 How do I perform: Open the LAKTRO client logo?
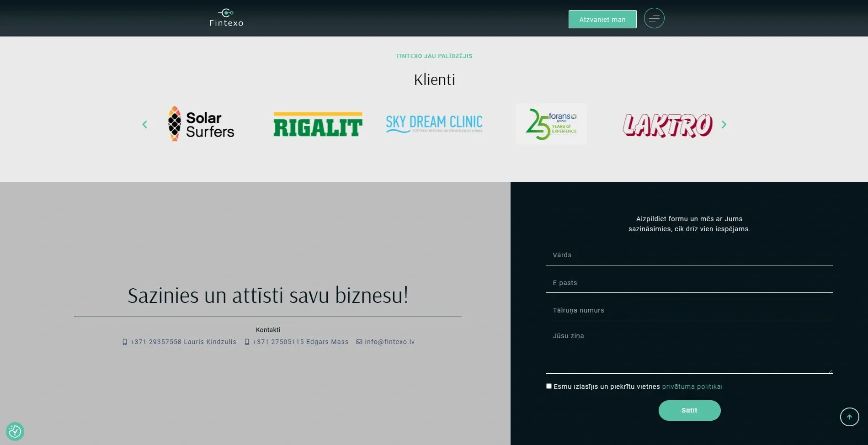(x=668, y=125)
